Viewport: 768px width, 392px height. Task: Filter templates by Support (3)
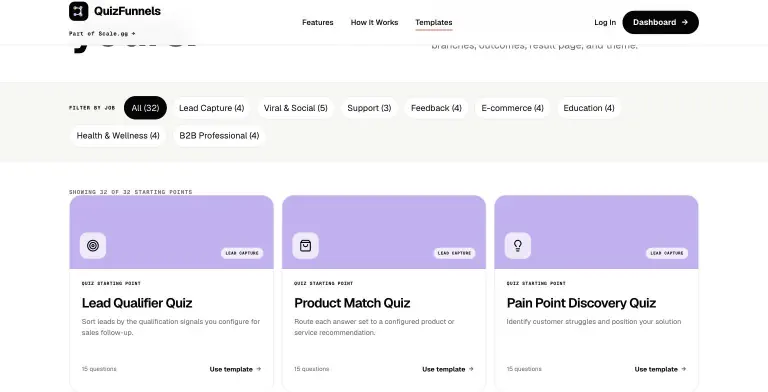(x=369, y=108)
